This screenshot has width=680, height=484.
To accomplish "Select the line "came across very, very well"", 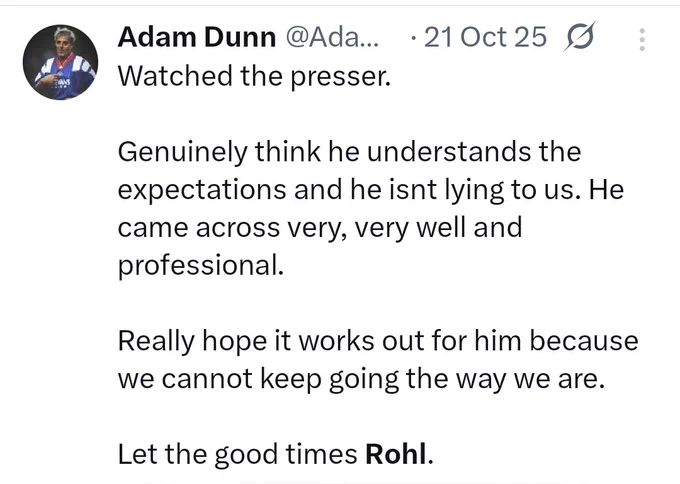I will (x=320, y=228).
